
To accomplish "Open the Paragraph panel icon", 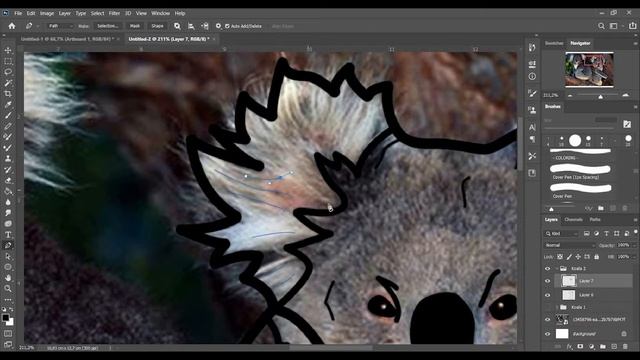I will tap(532, 139).
